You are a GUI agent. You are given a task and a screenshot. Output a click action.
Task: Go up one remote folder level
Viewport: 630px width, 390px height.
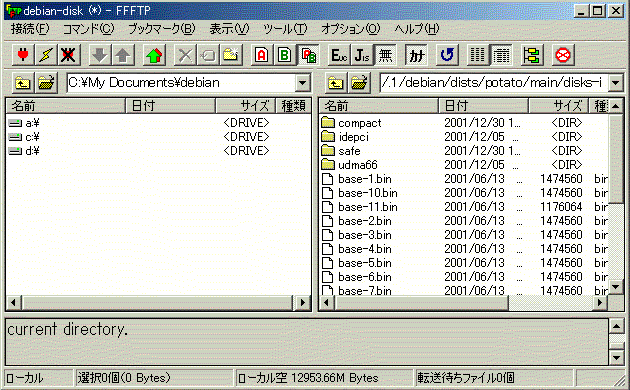[335, 83]
